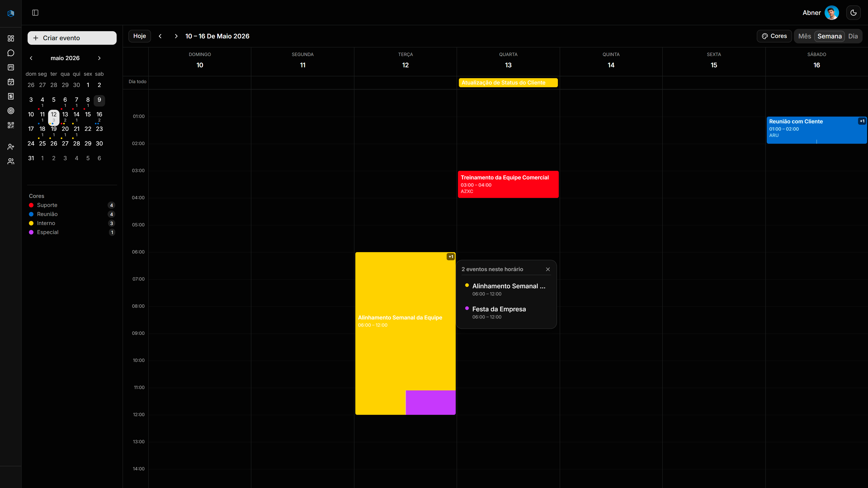
Task: Open the target goals icon
Action: (11, 111)
